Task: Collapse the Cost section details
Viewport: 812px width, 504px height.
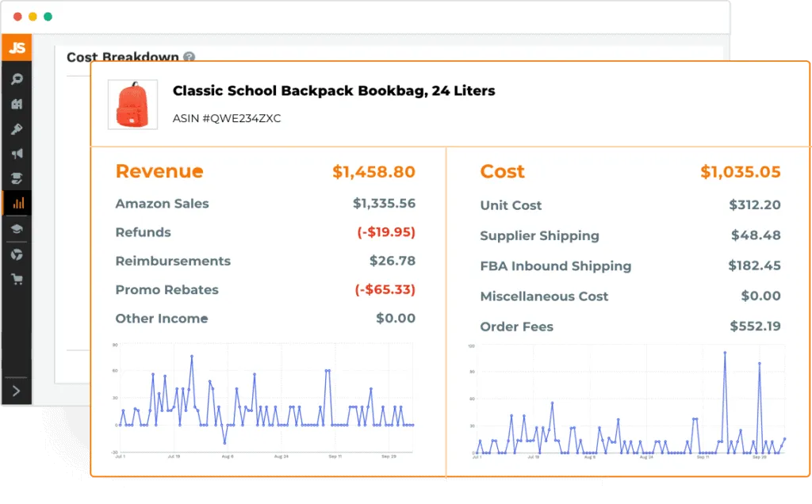Action: [x=502, y=172]
